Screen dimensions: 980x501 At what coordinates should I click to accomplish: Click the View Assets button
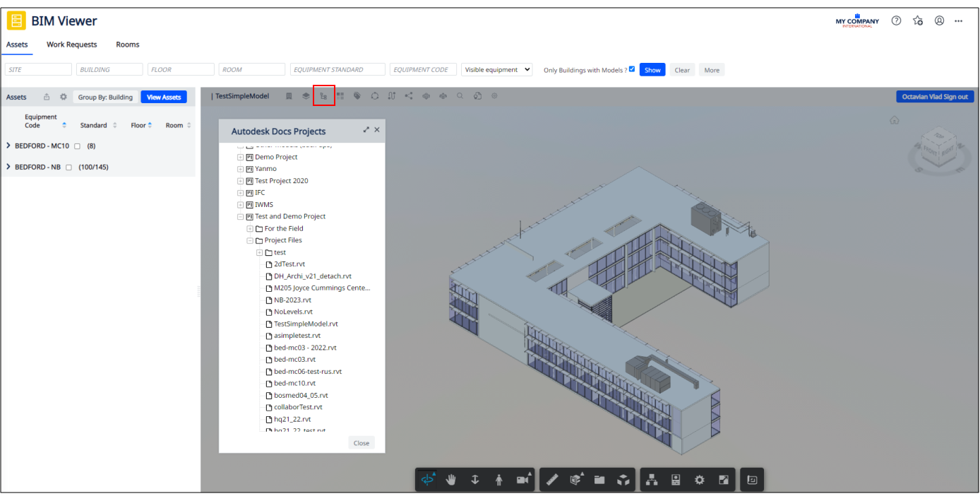point(164,97)
